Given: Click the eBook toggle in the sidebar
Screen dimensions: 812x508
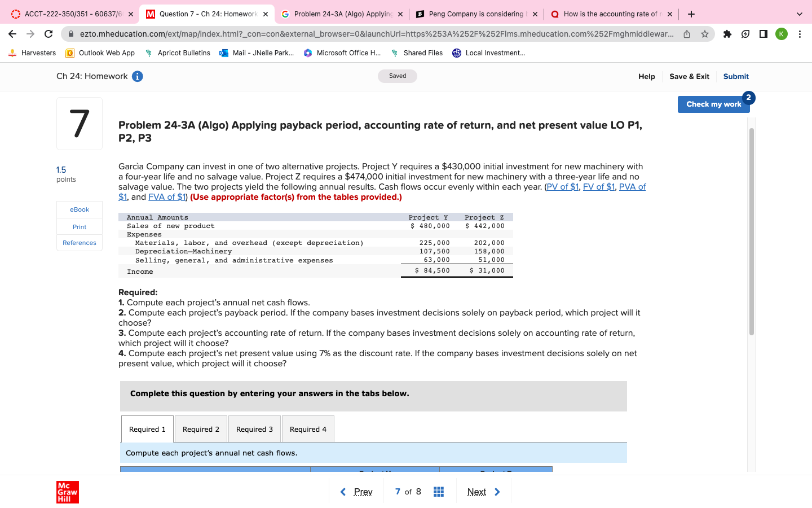Looking at the screenshot, I should point(79,209).
